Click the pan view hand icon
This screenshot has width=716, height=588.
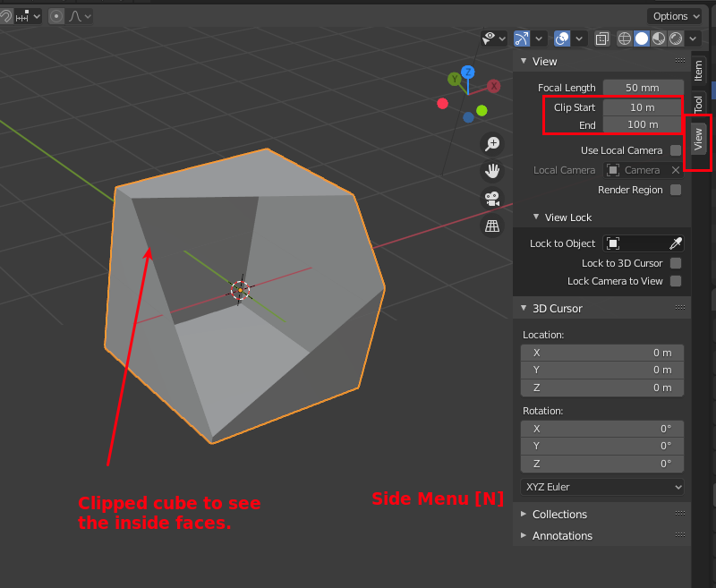click(491, 170)
